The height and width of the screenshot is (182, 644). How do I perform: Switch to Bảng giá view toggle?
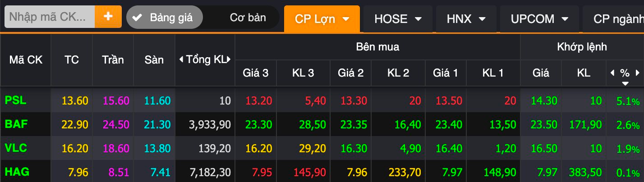pyautogui.click(x=165, y=18)
